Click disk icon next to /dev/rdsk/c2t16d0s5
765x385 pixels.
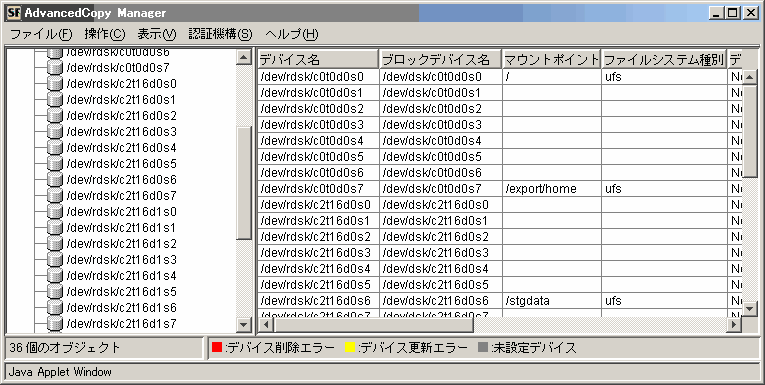pos(55,163)
